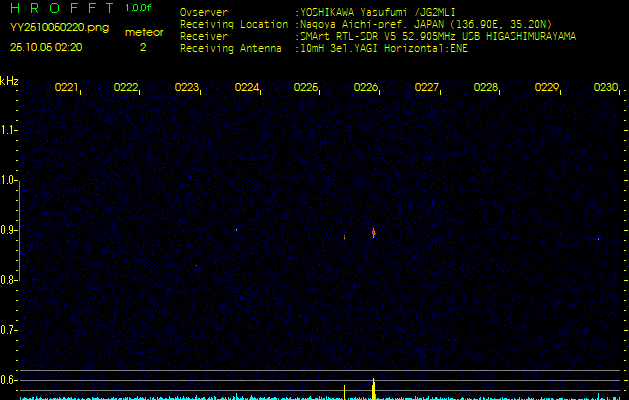Click the kHz axis unit label
Screen dimensions: 629x400
[9, 81]
